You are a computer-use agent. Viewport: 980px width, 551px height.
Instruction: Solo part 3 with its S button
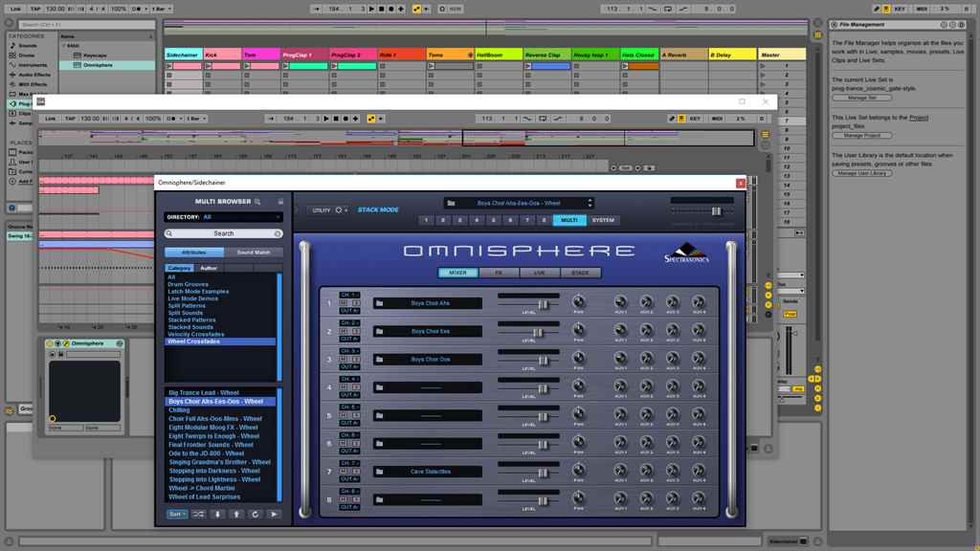pos(356,359)
